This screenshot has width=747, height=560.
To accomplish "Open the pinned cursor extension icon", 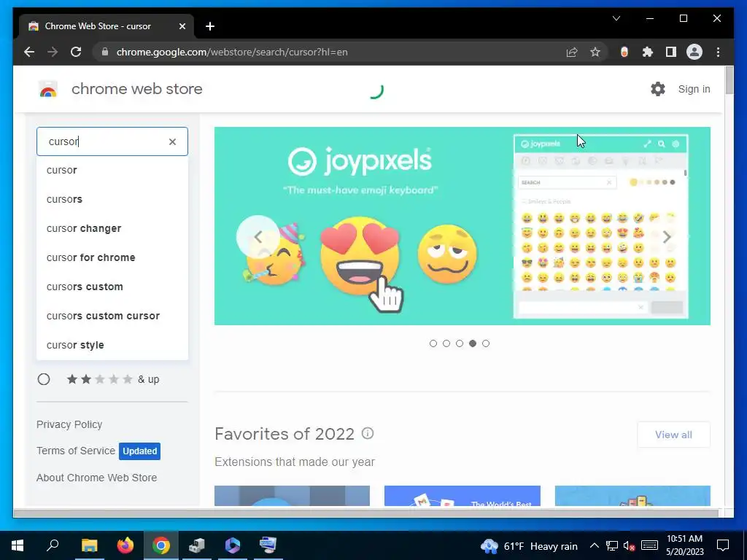I will click(x=624, y=52).
